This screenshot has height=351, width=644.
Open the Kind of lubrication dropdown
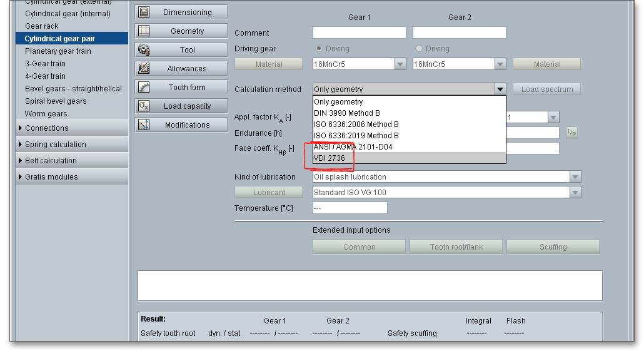(575, 177)
